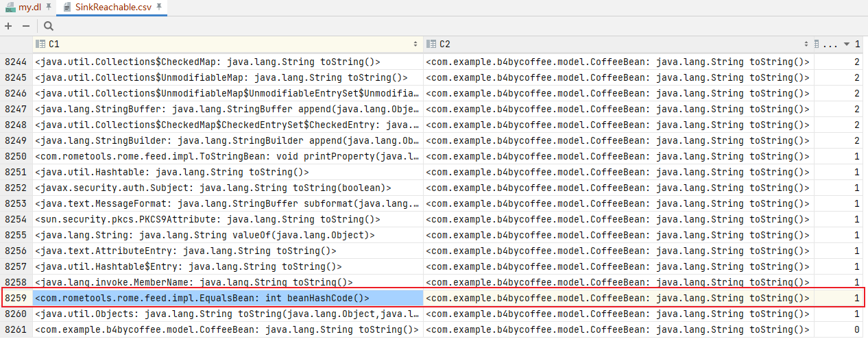The image size is (868, 341).
Task: Select row number 8244
Action: [x=16, y=62]
